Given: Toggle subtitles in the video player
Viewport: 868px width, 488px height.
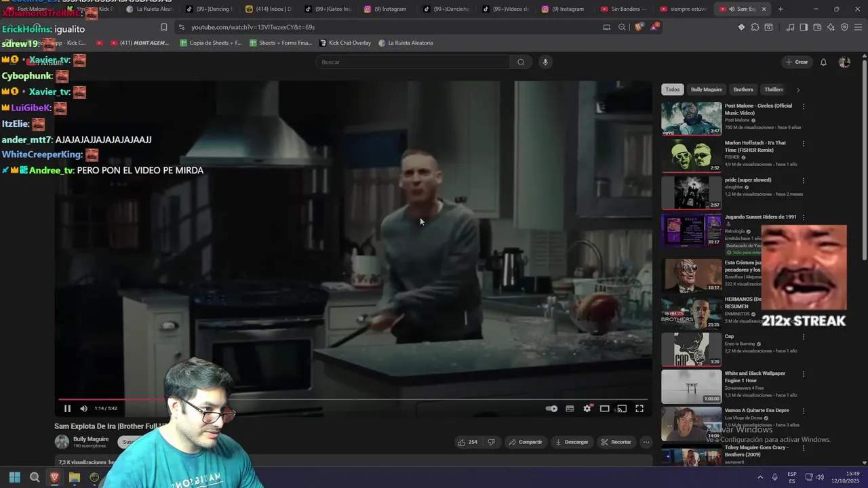Looking at the screenshot, I should (x=570, y=409).
